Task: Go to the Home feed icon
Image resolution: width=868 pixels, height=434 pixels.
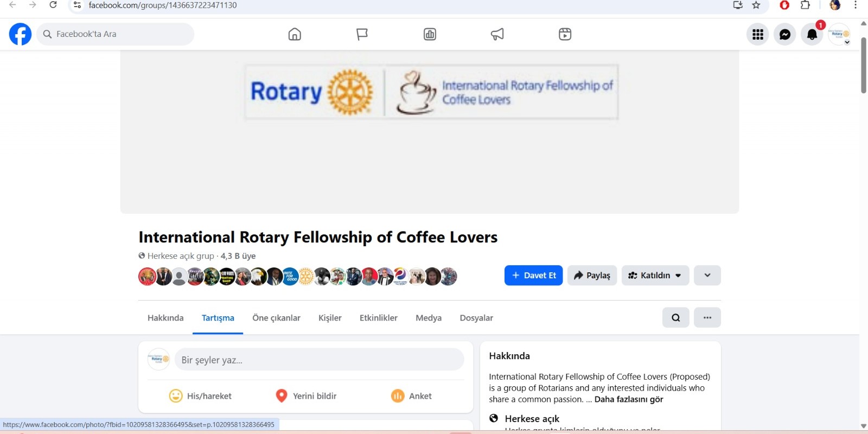Action: tap(295, 34)
